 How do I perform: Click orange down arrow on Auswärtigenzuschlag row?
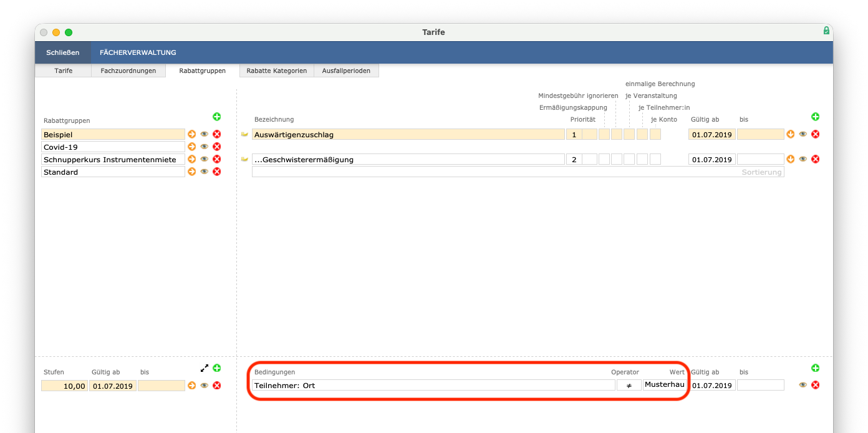coord(791,134)
